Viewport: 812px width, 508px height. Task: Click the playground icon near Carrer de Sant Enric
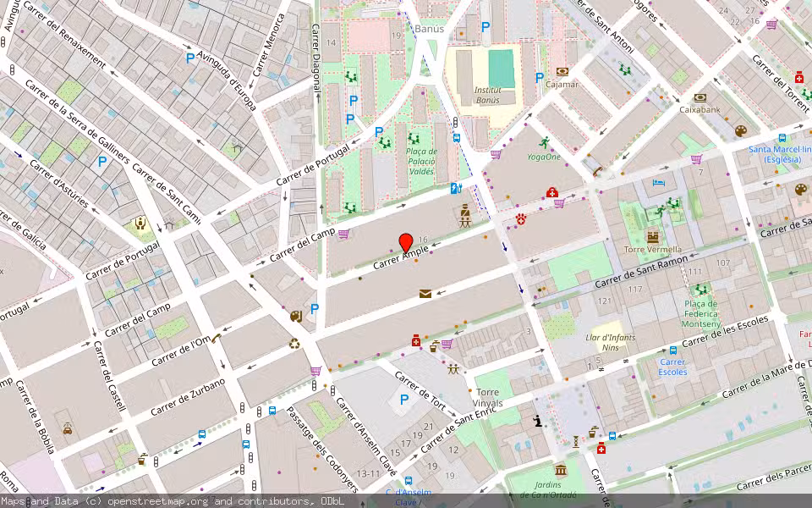click(x=453, y=370)
